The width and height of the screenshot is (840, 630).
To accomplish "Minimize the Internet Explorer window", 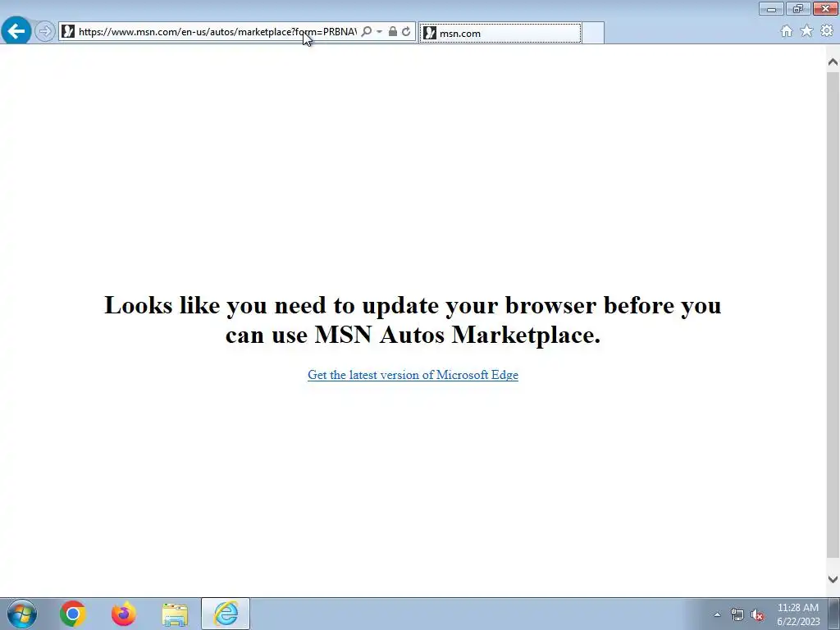I will (771, 8).
